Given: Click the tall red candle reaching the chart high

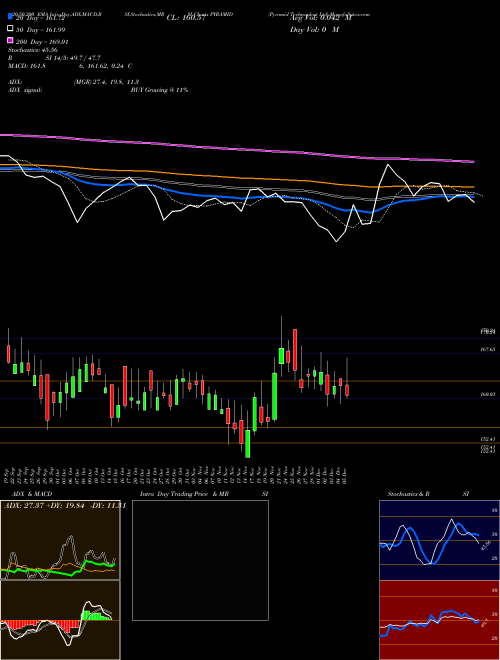Looking at the screenshot, I should click(295, 349).
